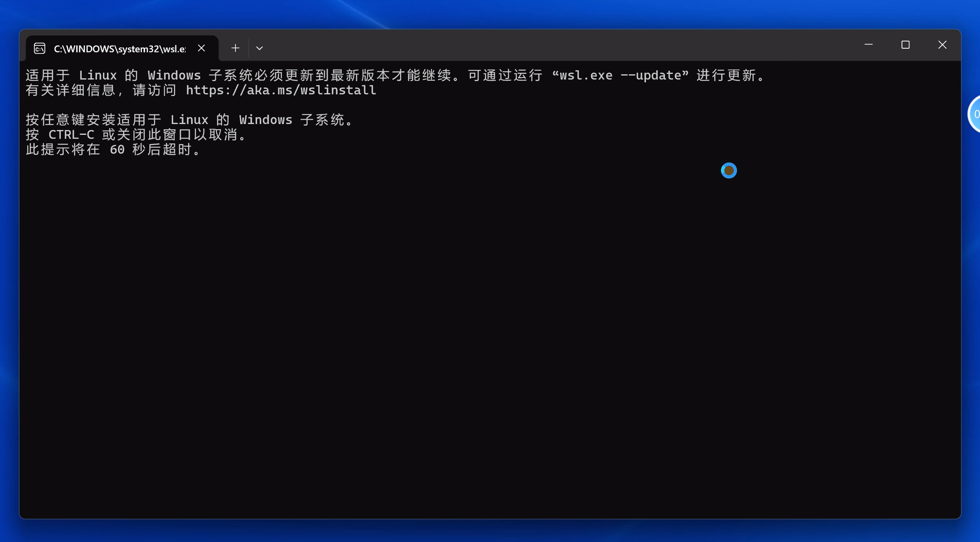
Task: Open the https://aka.ms/wslinstall link
Action: click(280, 90)
